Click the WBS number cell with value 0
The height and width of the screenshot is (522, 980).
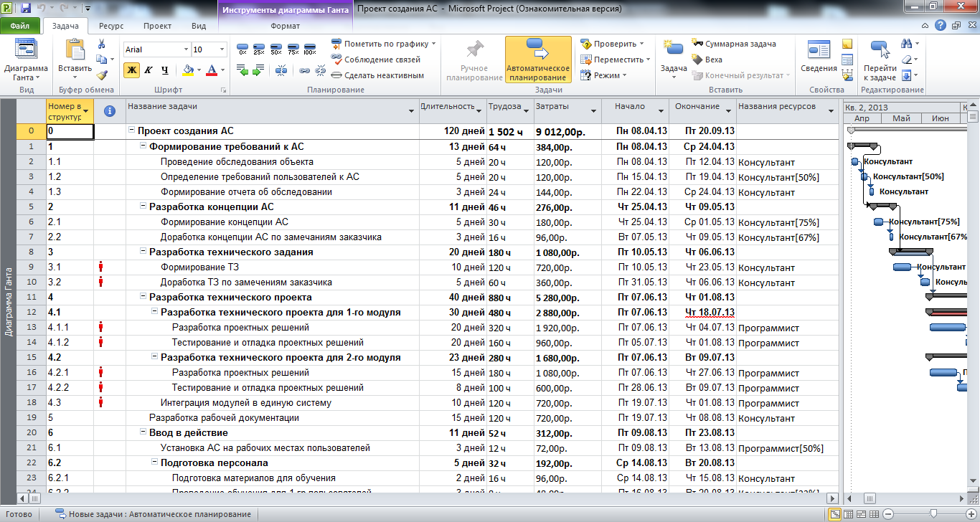click(x=70, y=131)
